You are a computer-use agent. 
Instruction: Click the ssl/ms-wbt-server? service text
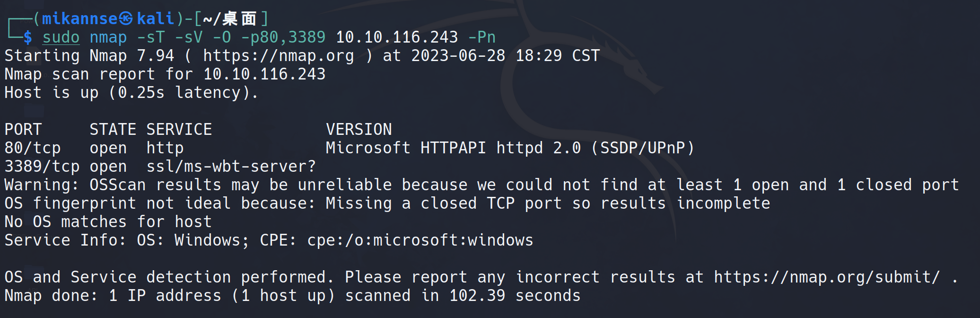pyautogui.click(x=231, y=167)
